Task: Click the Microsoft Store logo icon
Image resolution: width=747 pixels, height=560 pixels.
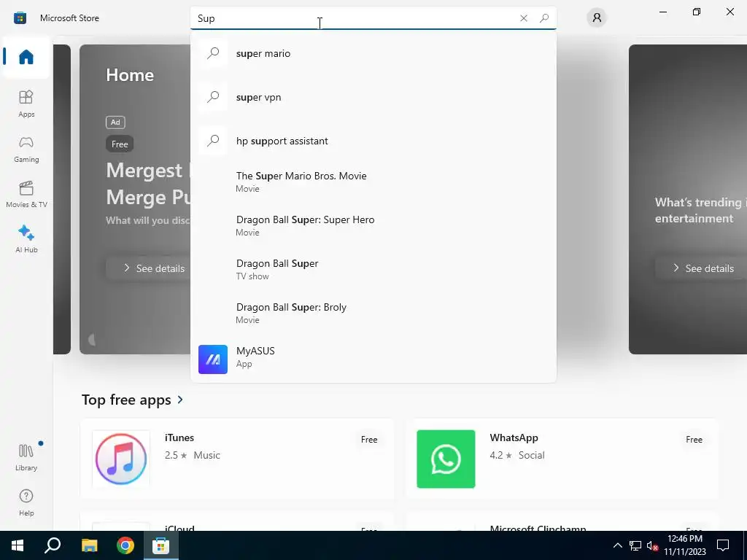Action: [20, 18]
